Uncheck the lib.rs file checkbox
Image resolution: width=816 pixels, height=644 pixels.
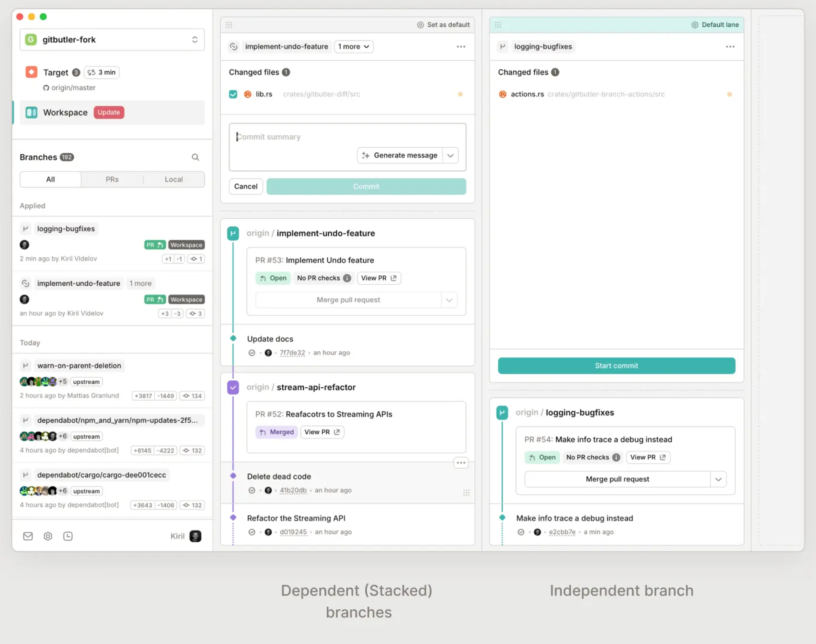point(233,94)
